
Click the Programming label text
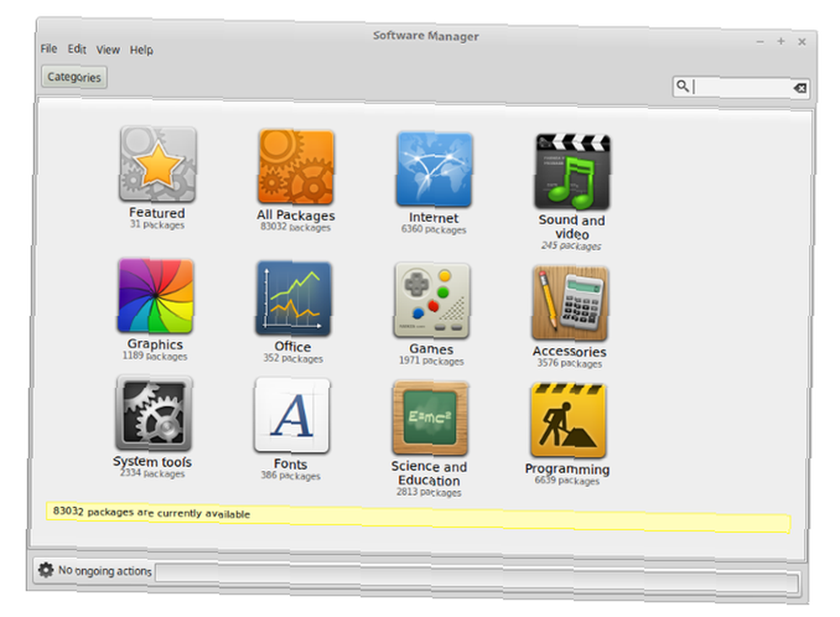click(567, 469)
